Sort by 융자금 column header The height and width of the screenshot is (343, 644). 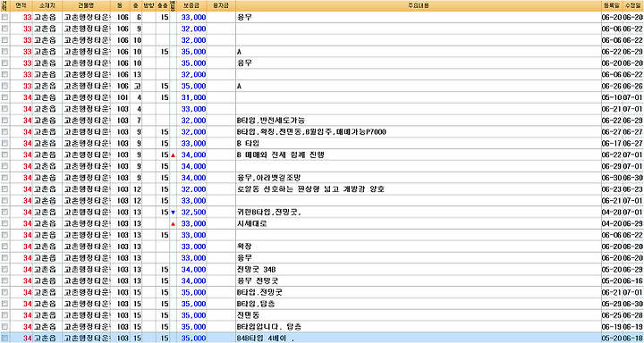[x=222, y=5]
